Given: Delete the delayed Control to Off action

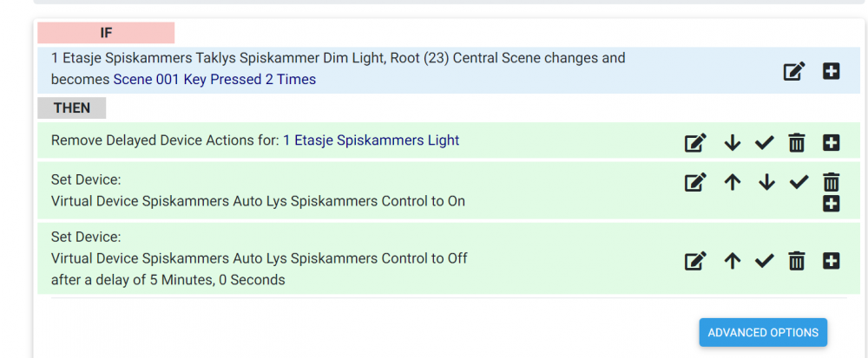Looking at the screenshot, I should coord(797,261).
